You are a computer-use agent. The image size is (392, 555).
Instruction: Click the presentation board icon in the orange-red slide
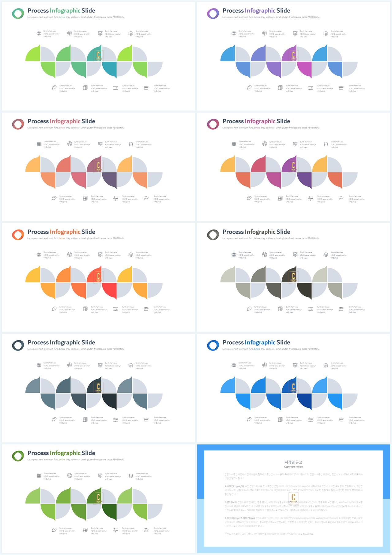coord(100,255)
